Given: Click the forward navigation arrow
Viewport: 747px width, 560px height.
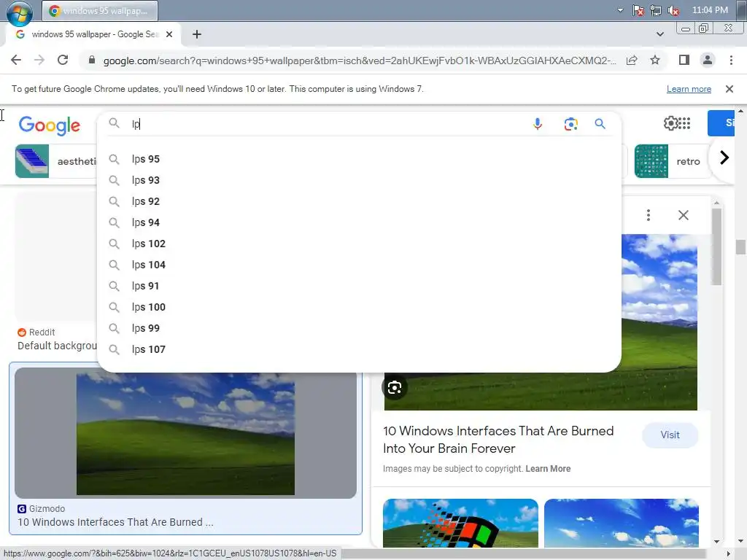Looking at the screenshot, I should tap(39, 60).
